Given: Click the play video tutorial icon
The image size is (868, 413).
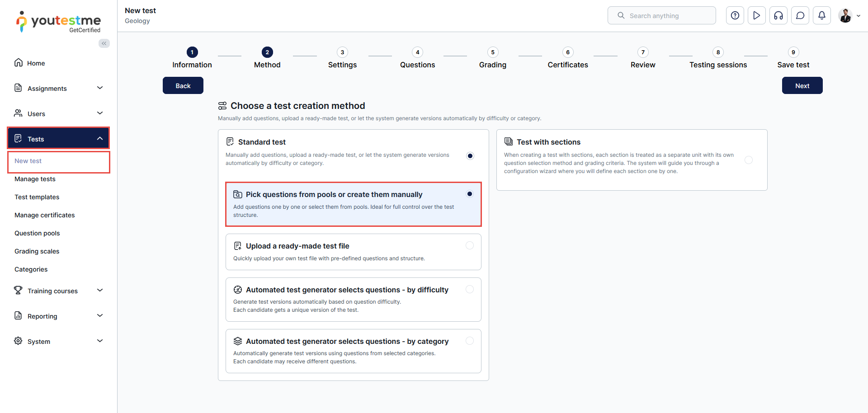Looking at the screenshot, I should pyautogui.click(x=756, y=16).
